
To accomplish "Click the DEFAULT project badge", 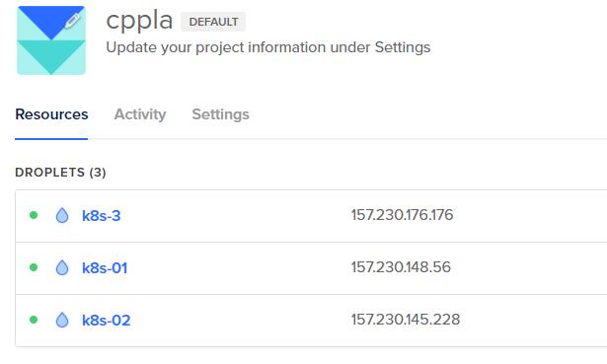I will pyautogui.click(x=213, y=22).
